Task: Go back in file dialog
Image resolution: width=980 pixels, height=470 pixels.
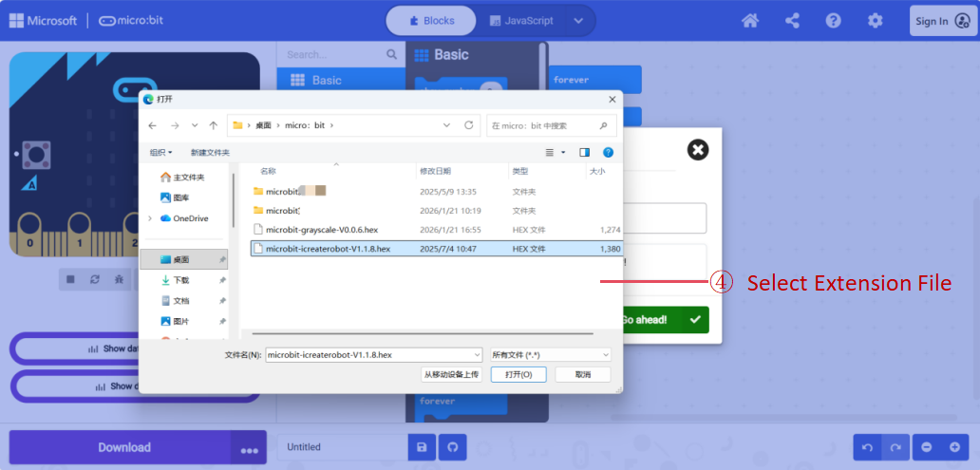Action: coord(153,125)
